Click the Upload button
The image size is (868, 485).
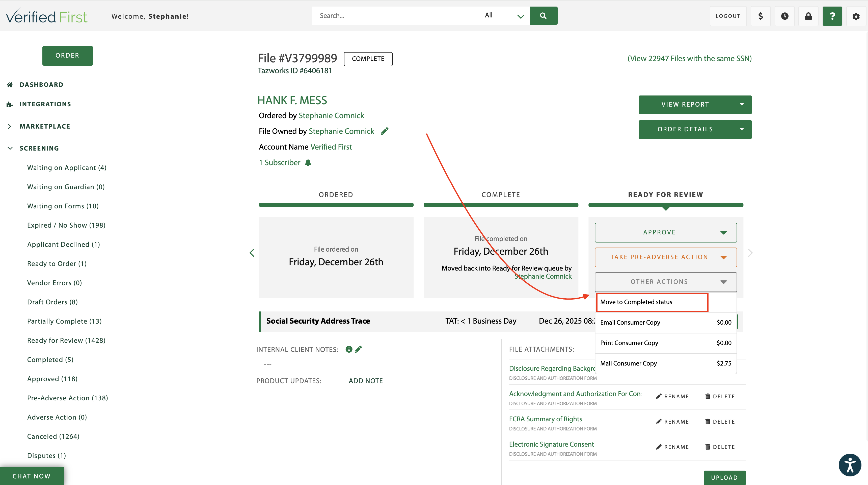[x=724, y=477]
